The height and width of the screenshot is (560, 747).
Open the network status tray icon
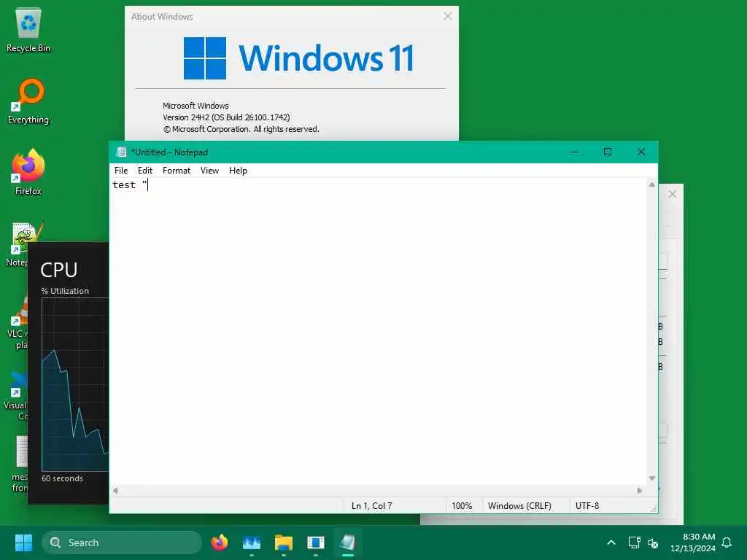[634, 542]
